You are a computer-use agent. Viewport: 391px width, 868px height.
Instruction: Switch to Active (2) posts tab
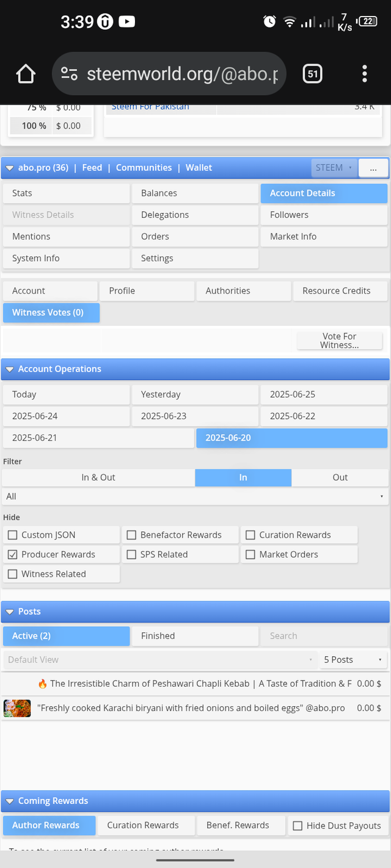click(66, 636)
